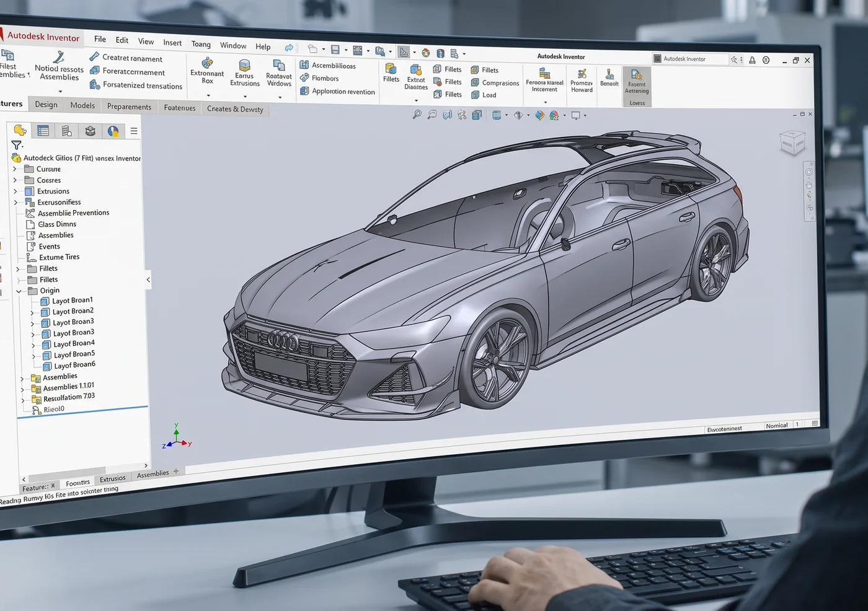Click the redo arrow icon in quick toolbar
Image resolution: width=868 pixels, height=611 pixels.
289,48
